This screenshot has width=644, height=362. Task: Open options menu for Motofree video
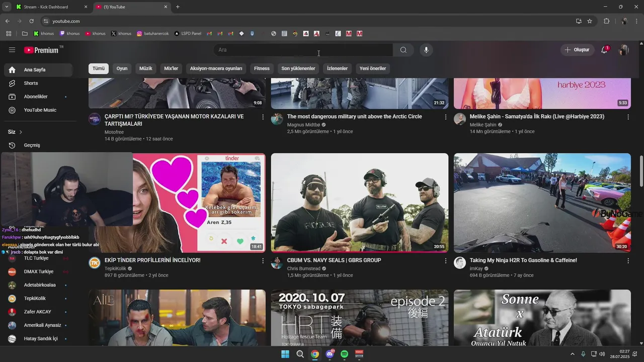pyautogui.click(x=263, y=117)
